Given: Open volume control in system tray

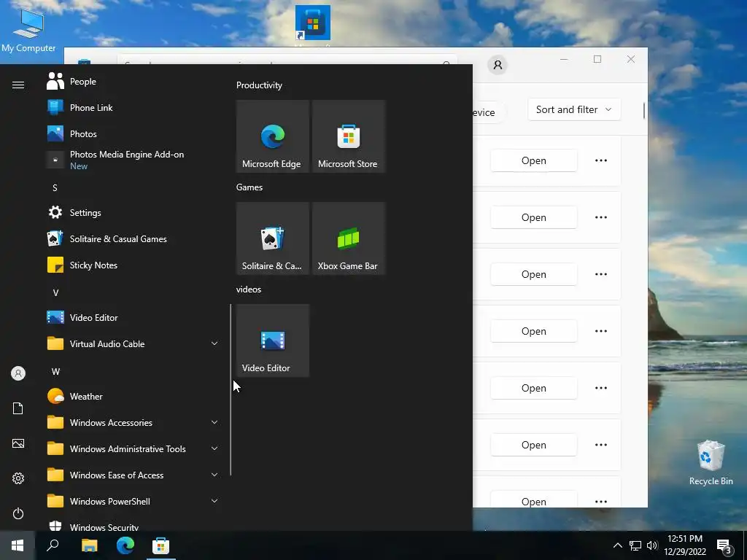Looking at the screenshot, I should 652,545.
